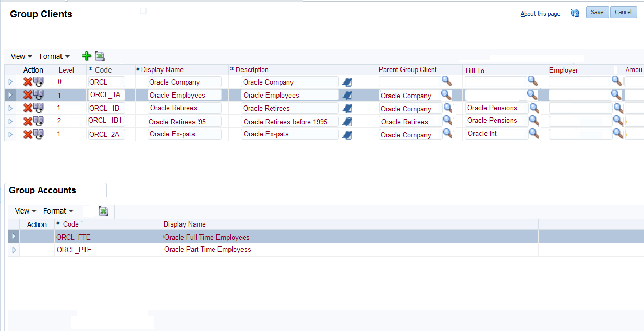The image size is (644, 331).
Task: Open About this page link
Action: pos(540,14)
